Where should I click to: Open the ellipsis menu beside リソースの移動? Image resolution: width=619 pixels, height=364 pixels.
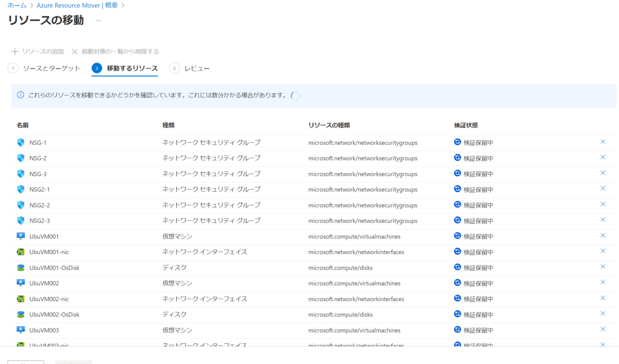99,21
